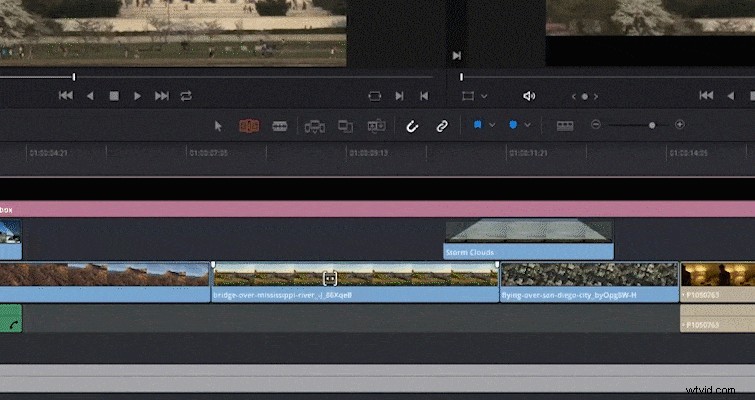The width and height of the screenshot is (755, 400).
Task: Click the source viewer scrubber playhead
Action: click(x=74, y=77)
